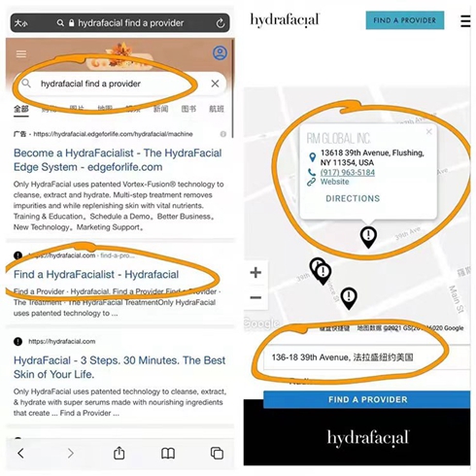This screenshot has width=476, height=476.
Task: Zoom in on the map
Action: [x=255, y=272]
